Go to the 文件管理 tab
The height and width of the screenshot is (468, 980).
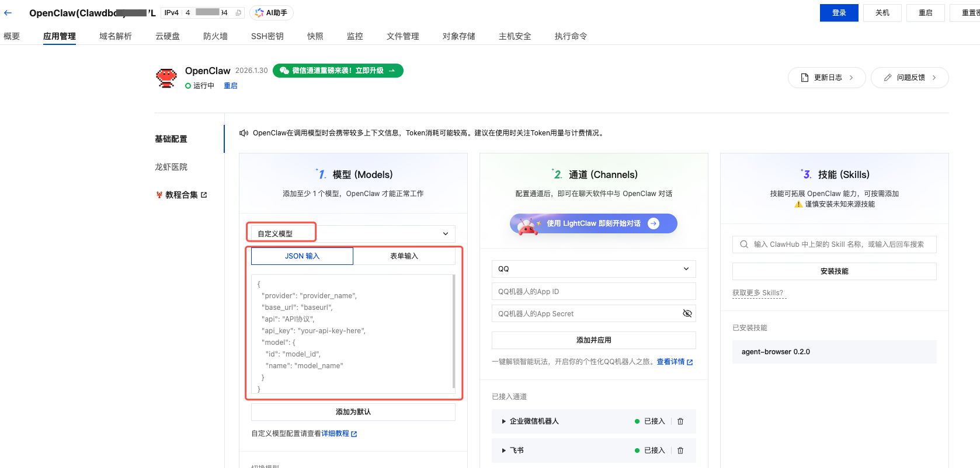403,36
